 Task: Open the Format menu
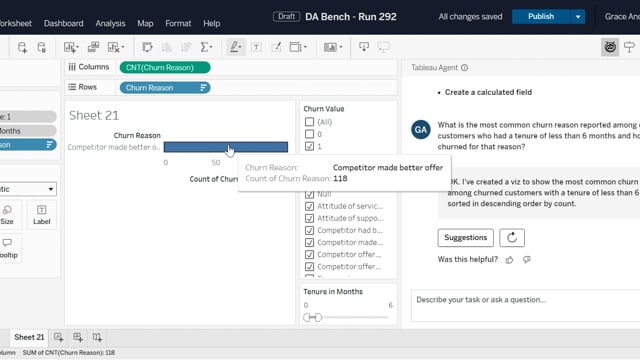(x=178, y=24)
